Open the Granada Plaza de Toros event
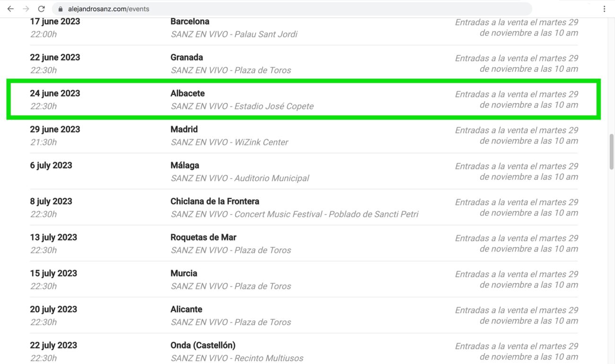The image size is (615, 364). tap(304, 63)
